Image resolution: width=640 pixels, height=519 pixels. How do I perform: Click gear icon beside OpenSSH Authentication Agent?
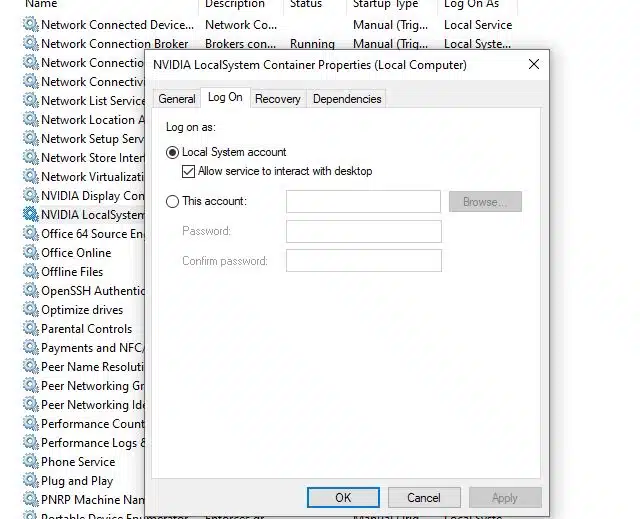(x=31, y=291)
